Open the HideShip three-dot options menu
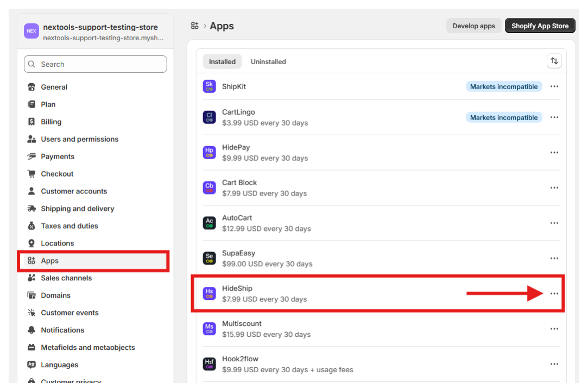 pos(554,293)
